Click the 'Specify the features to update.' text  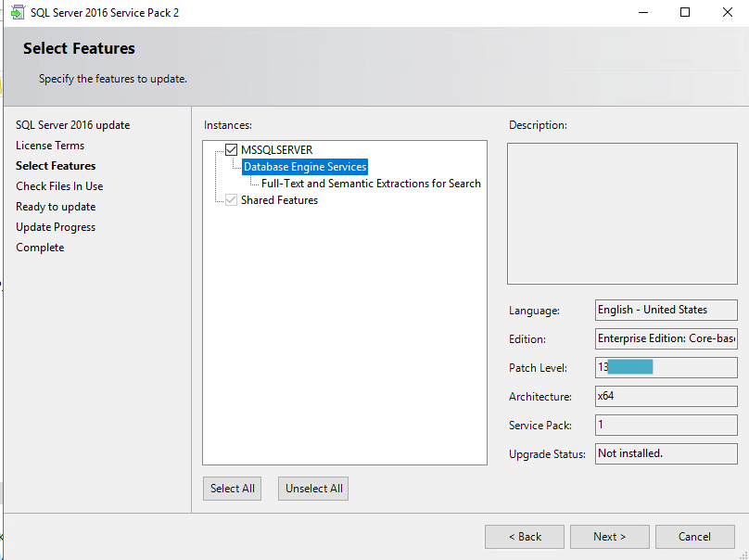click(113, 79)
